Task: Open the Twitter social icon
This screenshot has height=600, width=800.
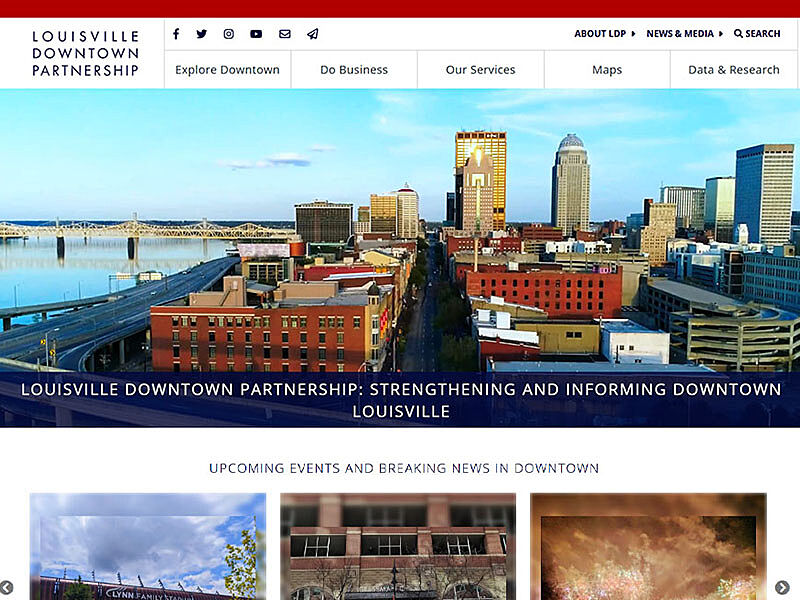Action: [202, 34]
